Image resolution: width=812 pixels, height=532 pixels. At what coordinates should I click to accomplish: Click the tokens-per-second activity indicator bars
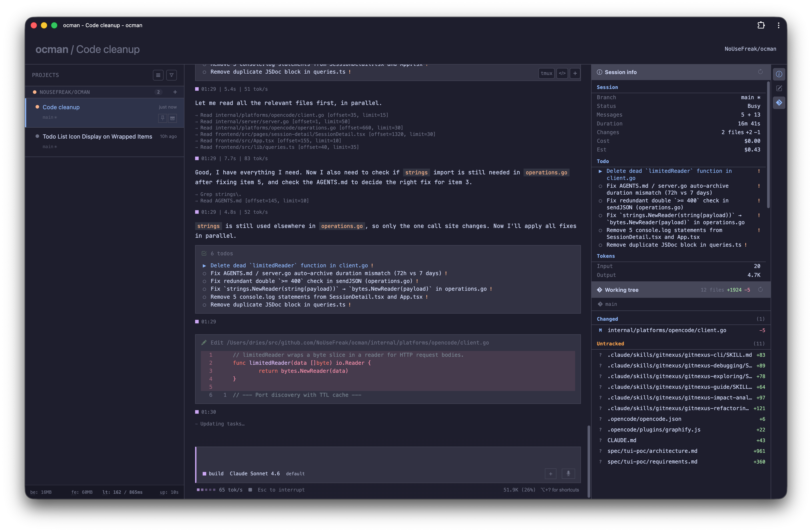click(x=206, y=490)
